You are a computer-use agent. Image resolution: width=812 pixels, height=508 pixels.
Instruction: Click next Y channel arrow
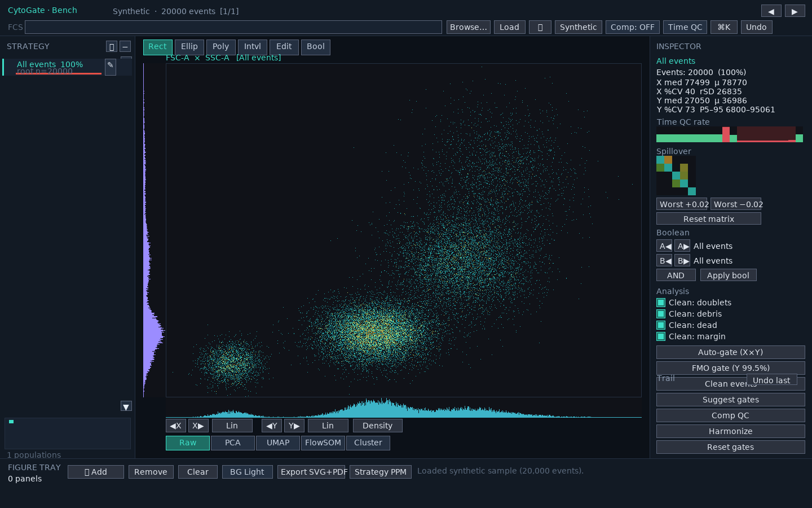(x=294, y=426)
